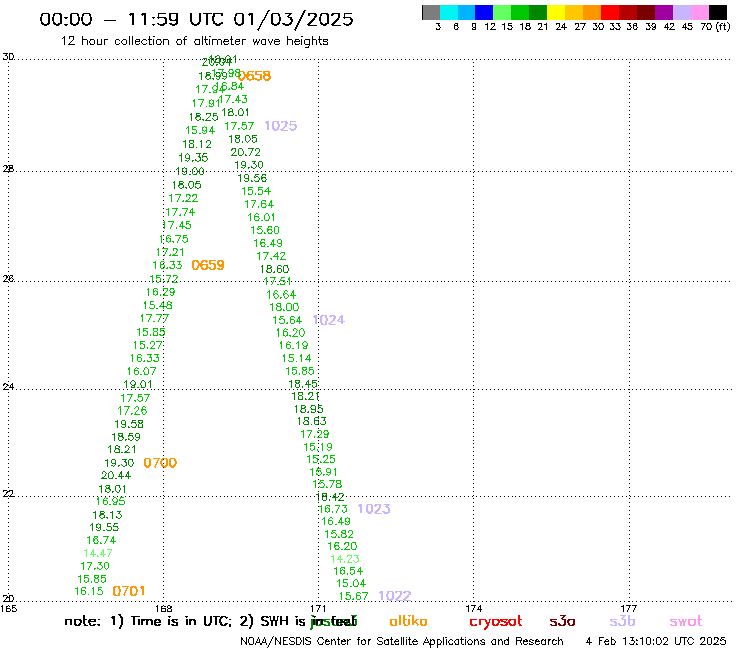Screen dimensions: 740x650
Task: Click the orange time stamp 0658
Action: tap(255, 76)
